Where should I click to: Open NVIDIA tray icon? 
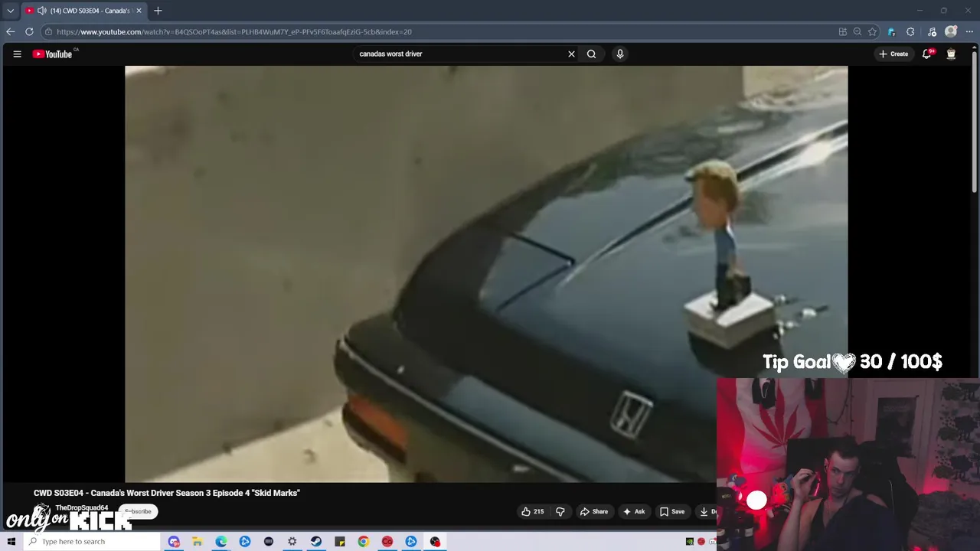pyautogui.click(x=690, y=541)
